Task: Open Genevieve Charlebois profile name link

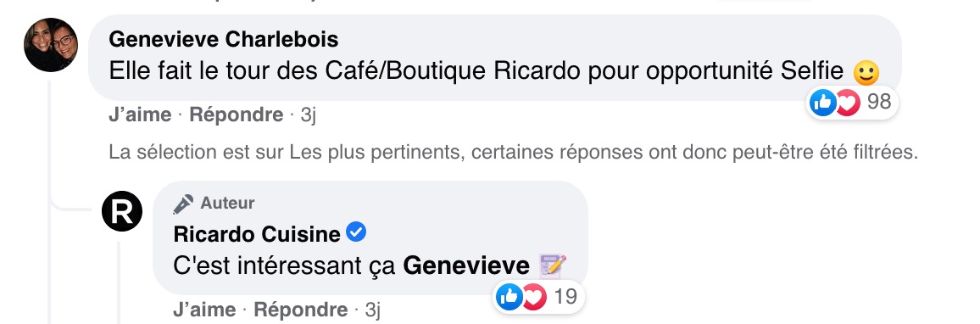Action: click(224, 39)
